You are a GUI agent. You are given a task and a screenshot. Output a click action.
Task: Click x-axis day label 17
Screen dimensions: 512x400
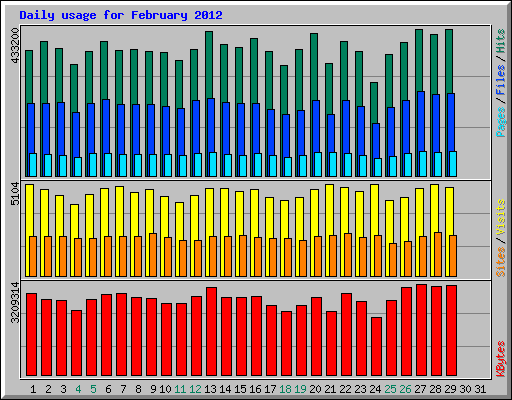click(270, 389)
